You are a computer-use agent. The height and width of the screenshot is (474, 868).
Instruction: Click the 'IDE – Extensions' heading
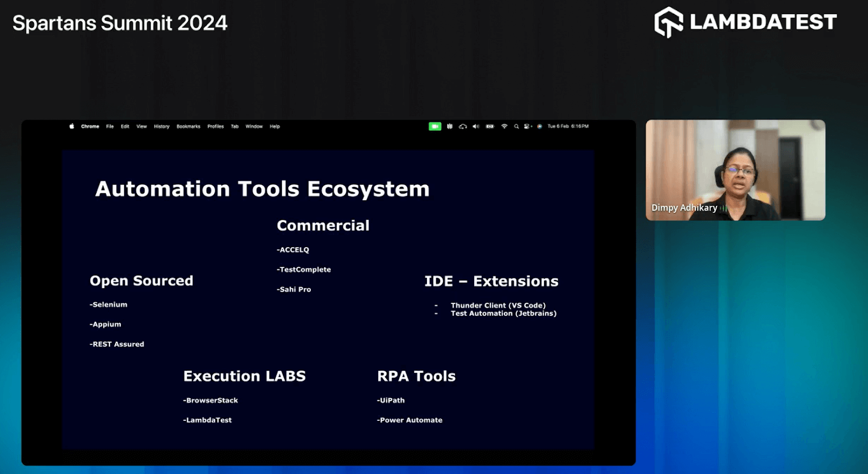(492, 281)
